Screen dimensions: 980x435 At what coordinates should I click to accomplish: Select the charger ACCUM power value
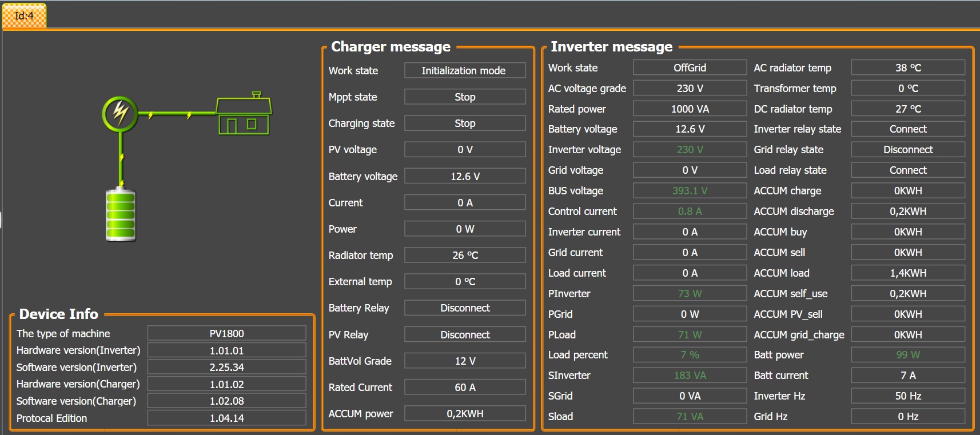[464, 414]
